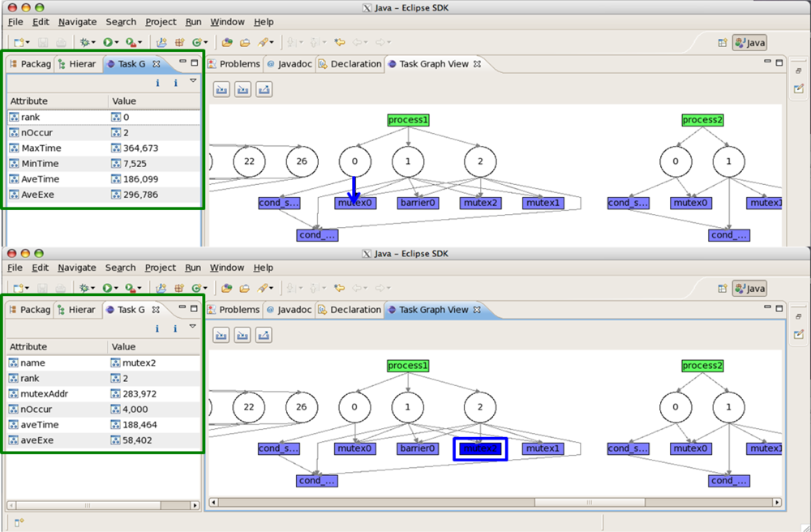Click the process2 node in the upper graph

pos(702,120)
